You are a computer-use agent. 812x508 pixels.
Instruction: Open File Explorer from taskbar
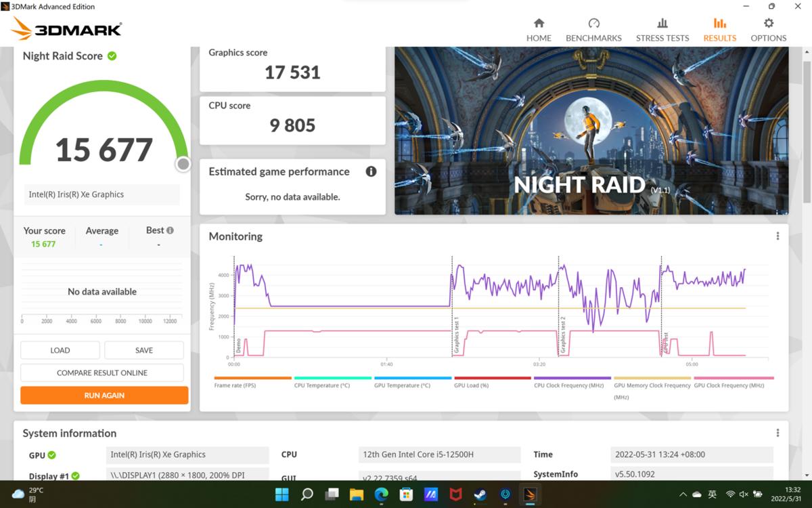(357, 494)
